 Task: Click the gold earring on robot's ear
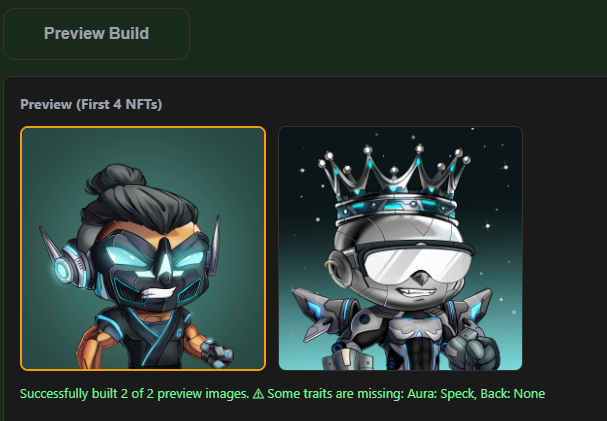[x=329, y=265]
